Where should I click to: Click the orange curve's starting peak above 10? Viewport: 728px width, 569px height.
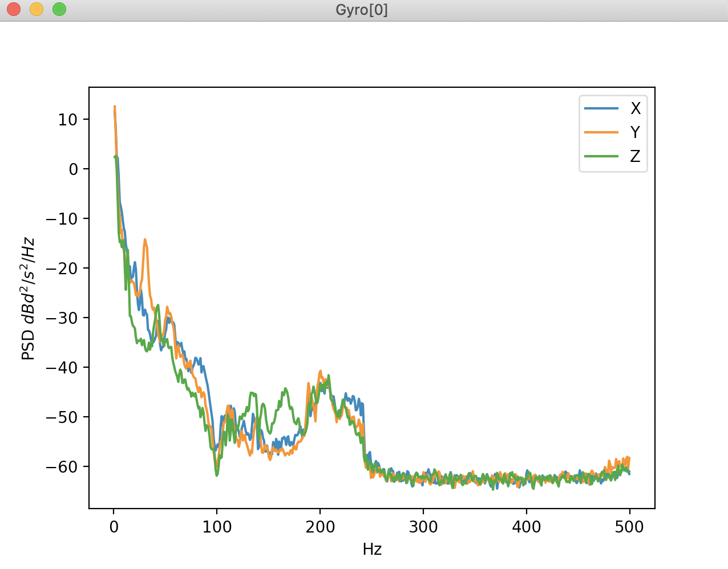tap(115, 107)
